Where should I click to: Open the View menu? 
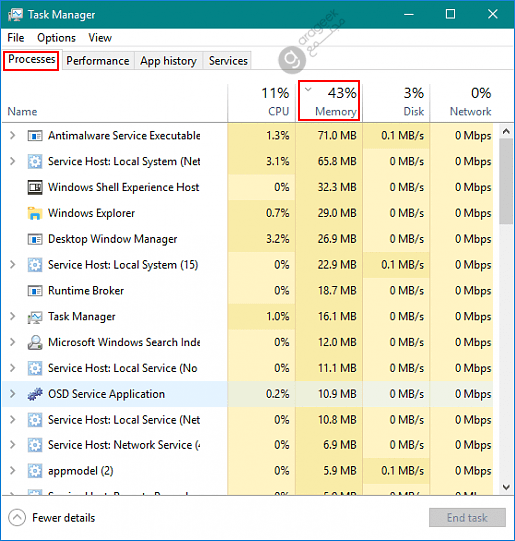pos(100,38)
